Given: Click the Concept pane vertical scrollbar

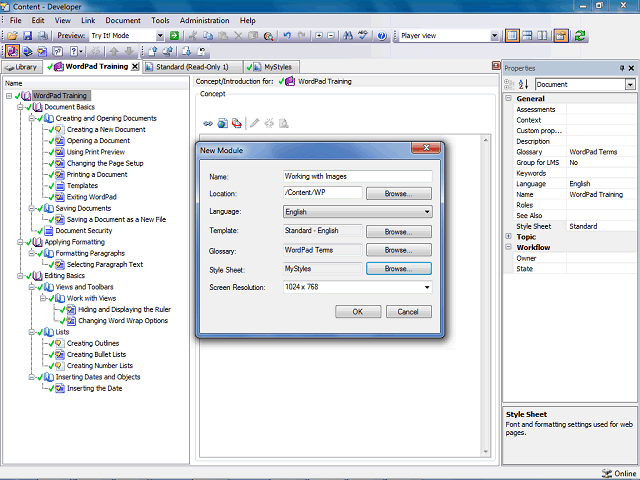Looking at the screenshot, I should [x=486, y=296].
